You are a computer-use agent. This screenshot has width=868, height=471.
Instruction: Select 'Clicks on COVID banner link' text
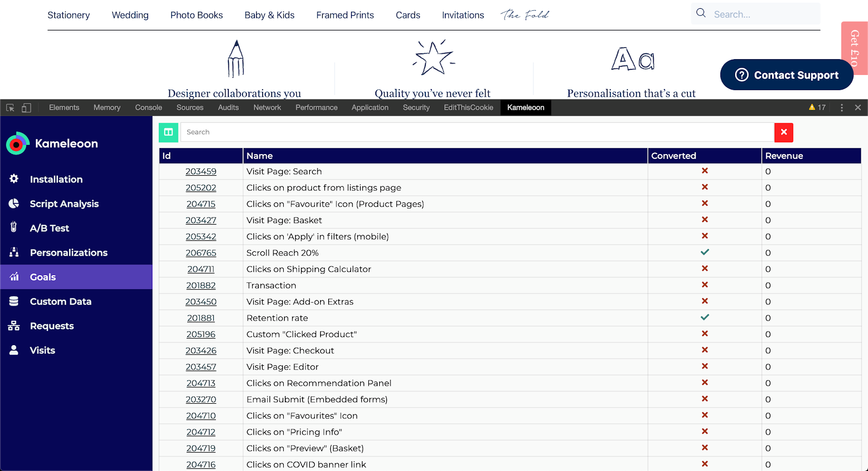pos(306,464)
